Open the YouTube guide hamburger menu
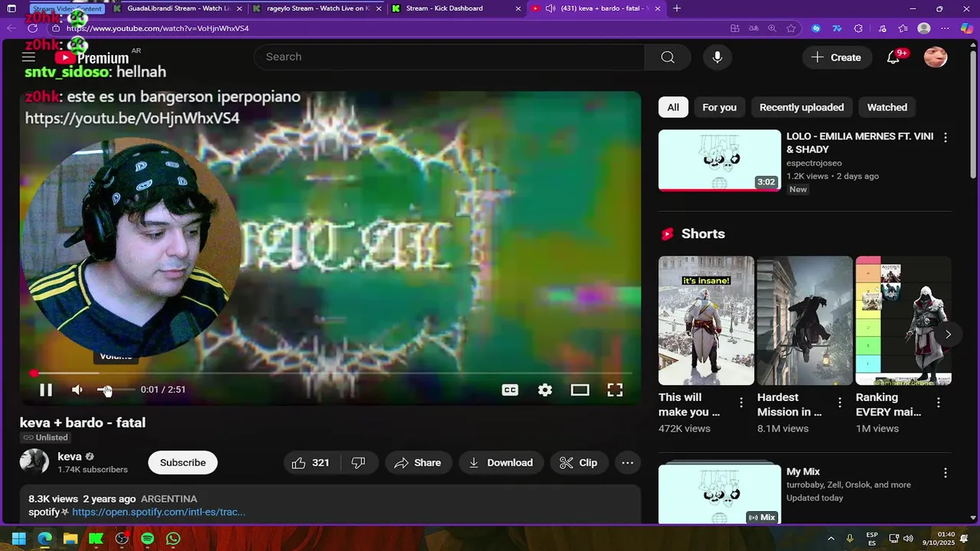980x551 pixels. 28,57
